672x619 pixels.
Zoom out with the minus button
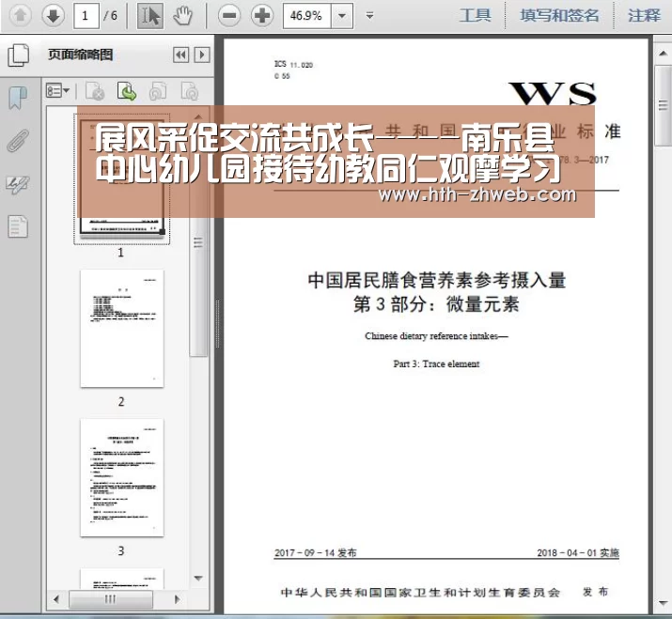pyautogui.click(x=229, y=16)
